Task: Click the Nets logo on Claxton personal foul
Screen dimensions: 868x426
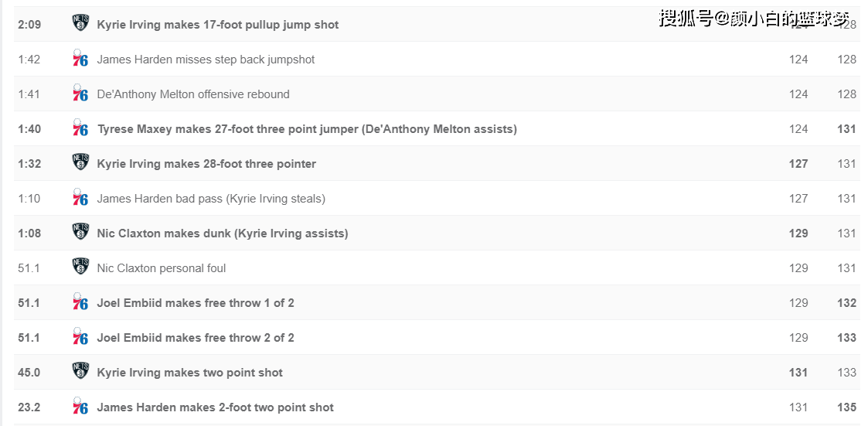Action: 80,267
